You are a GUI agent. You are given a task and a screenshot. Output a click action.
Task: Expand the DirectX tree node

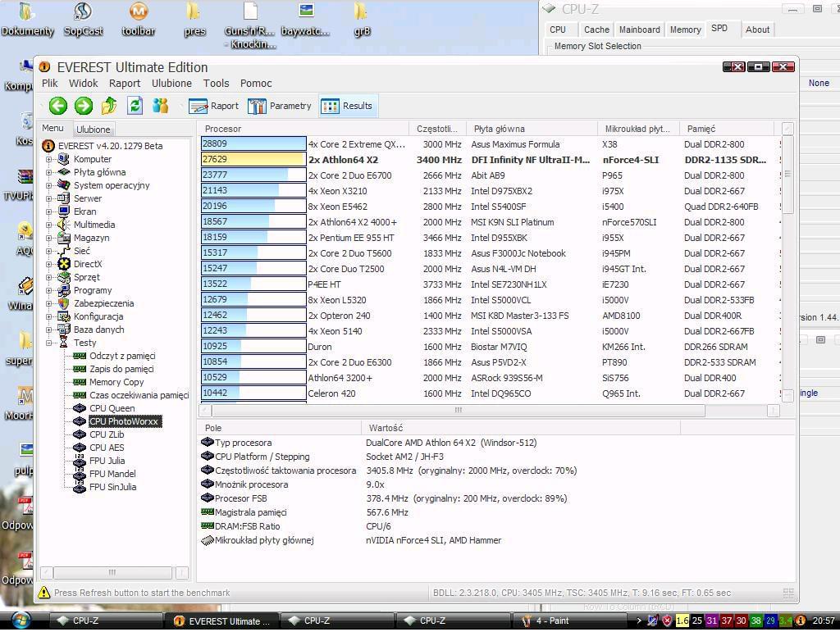[x=48, y=264]
